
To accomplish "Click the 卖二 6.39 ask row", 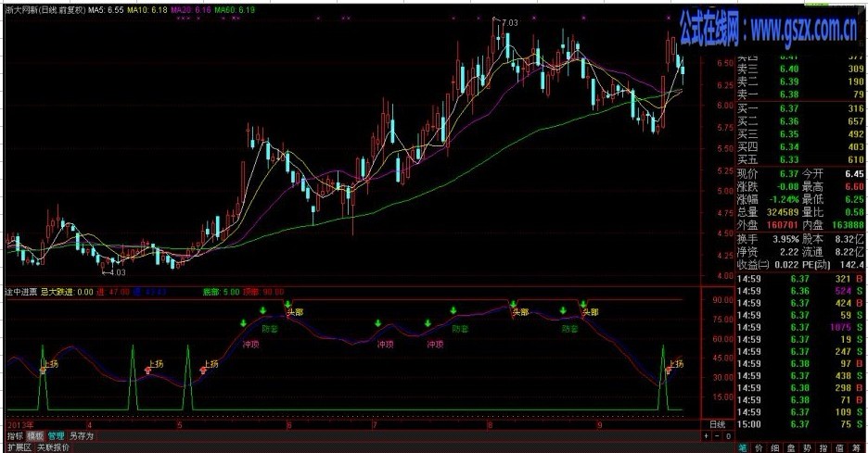I will [800, 82].
